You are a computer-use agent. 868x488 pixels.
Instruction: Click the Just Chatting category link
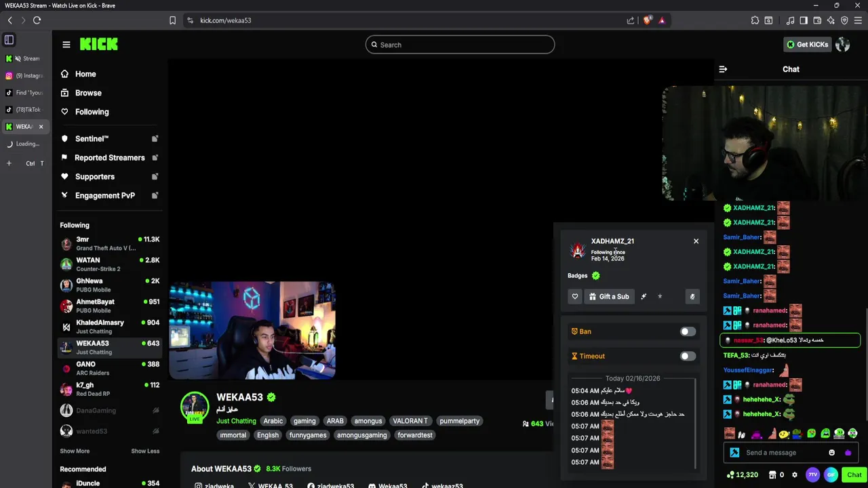coord(236,421)
